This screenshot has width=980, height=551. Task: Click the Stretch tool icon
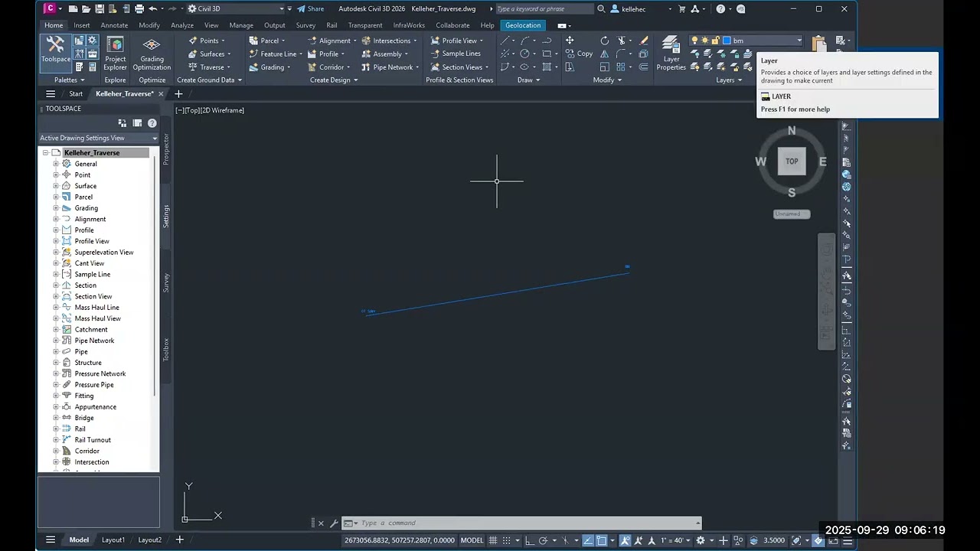coord(570,67)
